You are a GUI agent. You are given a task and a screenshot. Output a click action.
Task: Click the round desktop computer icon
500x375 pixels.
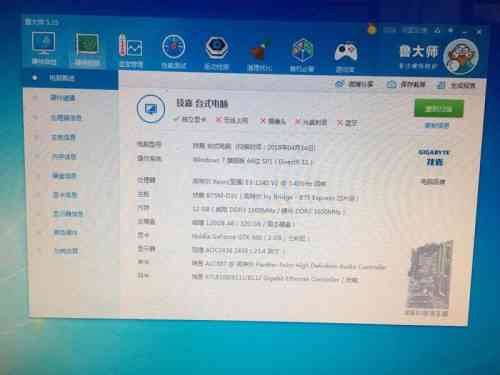[x=151, y=109]
